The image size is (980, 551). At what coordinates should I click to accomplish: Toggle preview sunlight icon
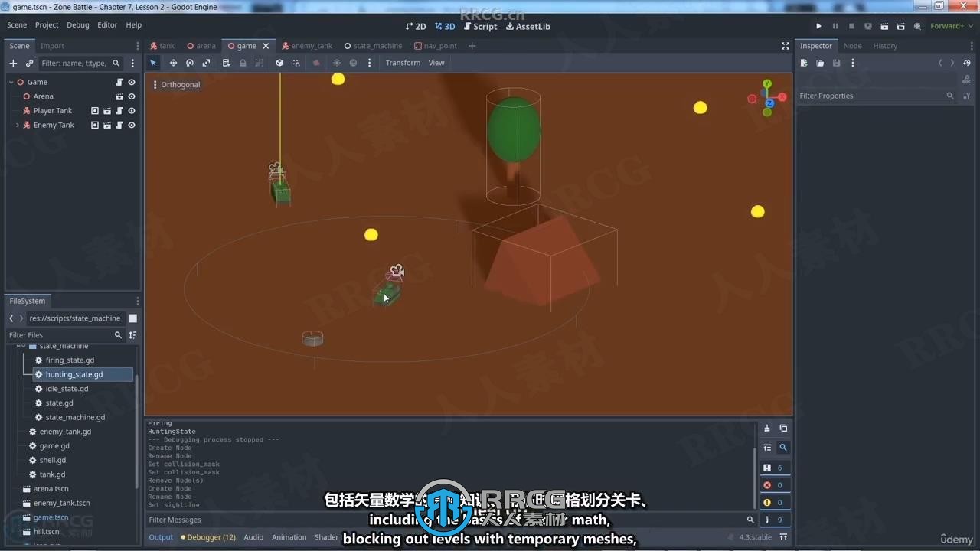(336, 63)
